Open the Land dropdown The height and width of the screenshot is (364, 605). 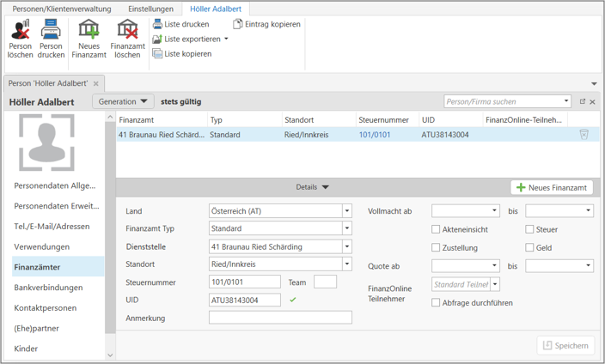coord(346,211)
